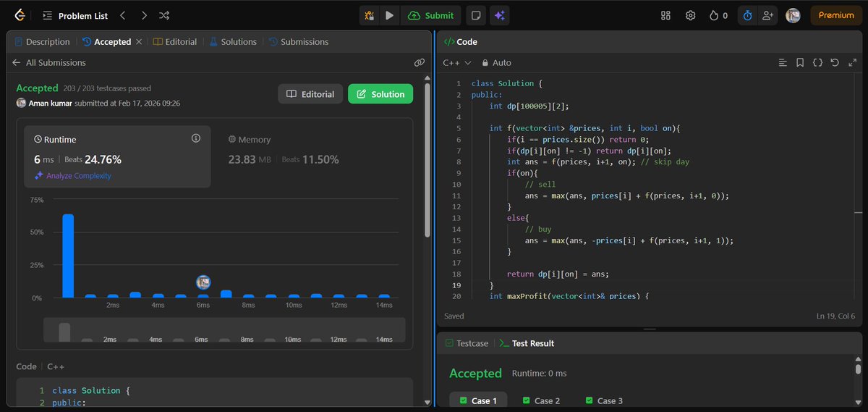Open the notes icon
This screenshot has height=412, width=868.
click(475, 15)
